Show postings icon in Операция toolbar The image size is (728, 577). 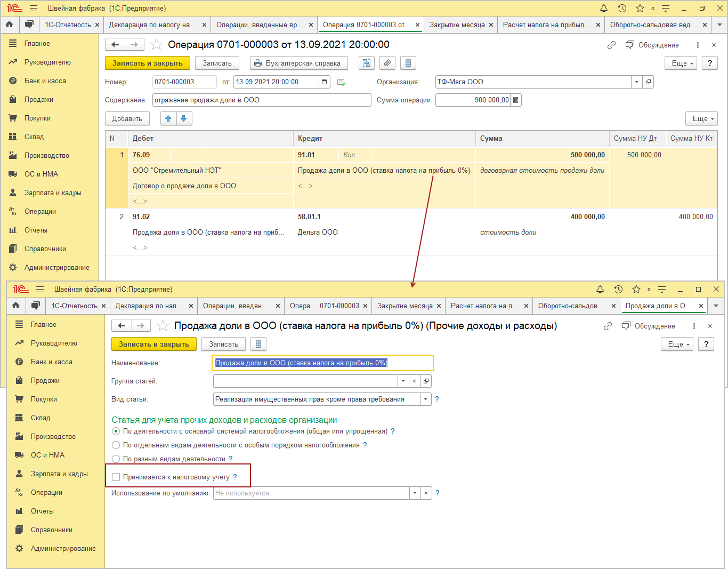point(367,63)
